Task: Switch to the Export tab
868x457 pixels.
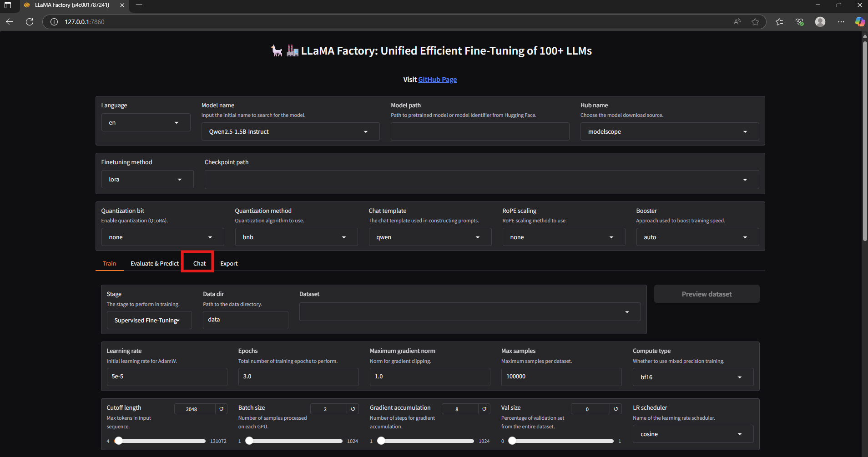Action: coord(229,263)
